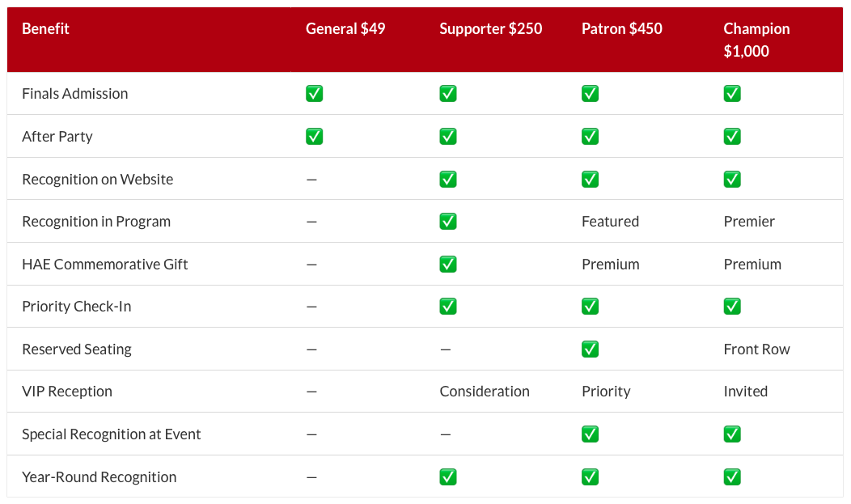Click the Premier cell under Champion column
Screen dimensions: 851x504
tap(749, 222)
